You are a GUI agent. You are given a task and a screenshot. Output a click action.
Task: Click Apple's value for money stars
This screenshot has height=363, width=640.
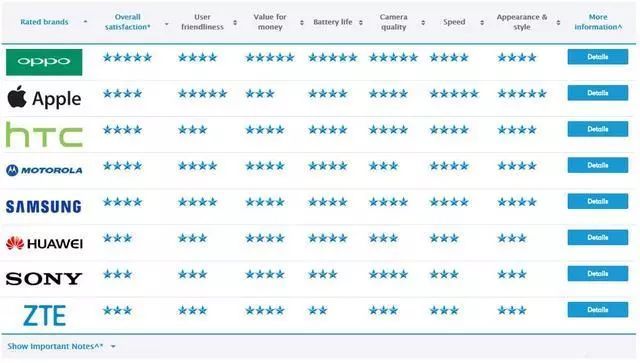click(260, 94)
